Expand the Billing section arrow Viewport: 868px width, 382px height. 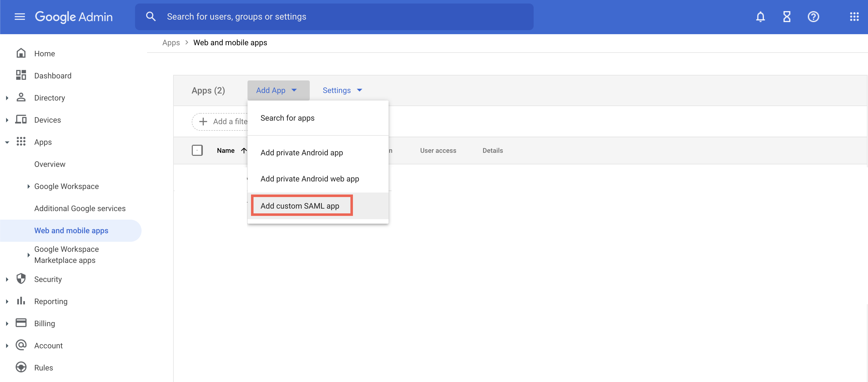pyautogui.click(x=7, y=323)
